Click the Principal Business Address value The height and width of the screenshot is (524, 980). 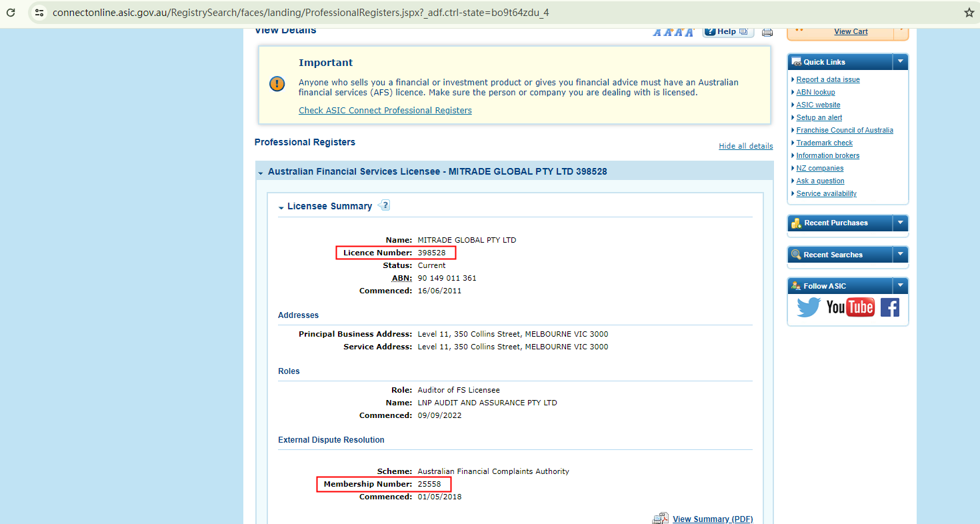[x=513, y=334]
